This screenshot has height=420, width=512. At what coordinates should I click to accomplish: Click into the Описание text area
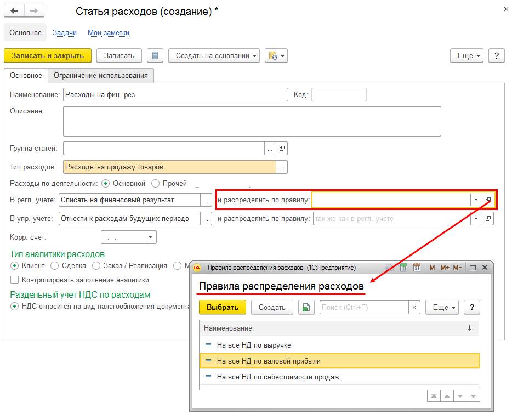click(252, 122)
